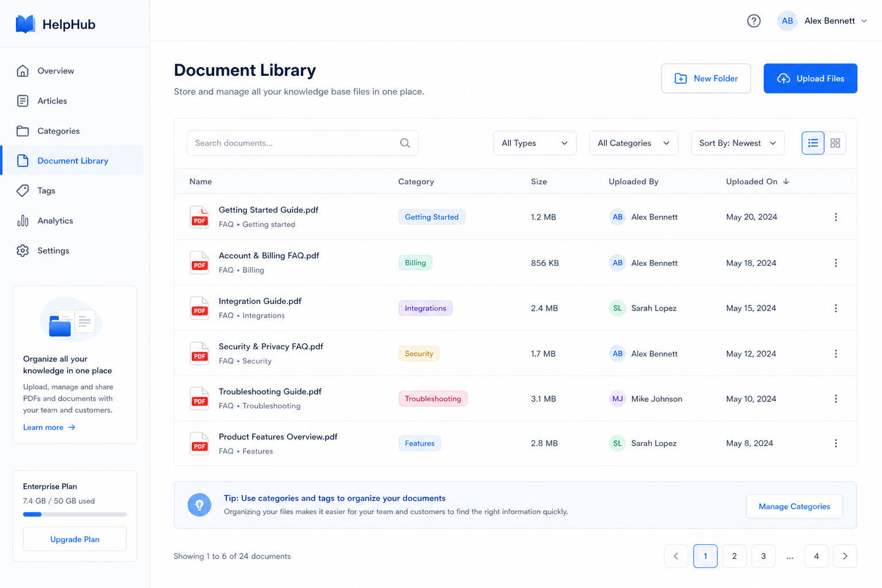Click the Uploaded By column header

633,181
